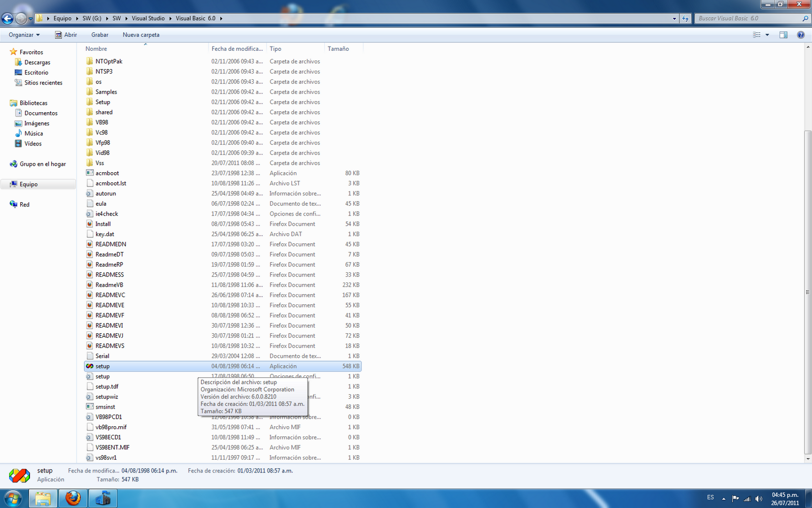Image resolution: width=812 pixels, height=508 pixels.
Task: Click the ES language indicator
Action: (710, 497)
